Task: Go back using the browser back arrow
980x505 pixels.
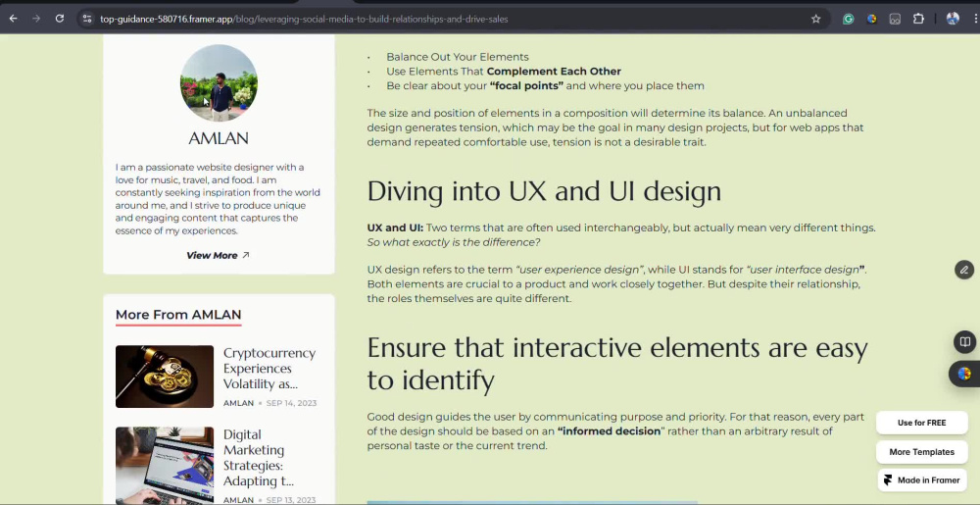Action: point(13,19)
